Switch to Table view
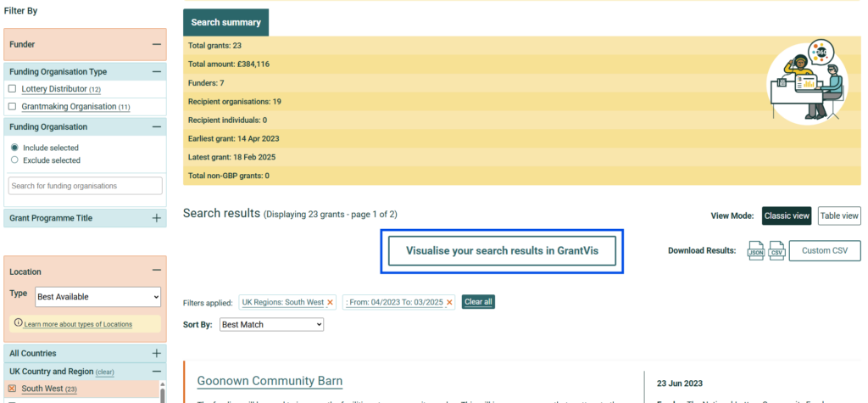 838,216
